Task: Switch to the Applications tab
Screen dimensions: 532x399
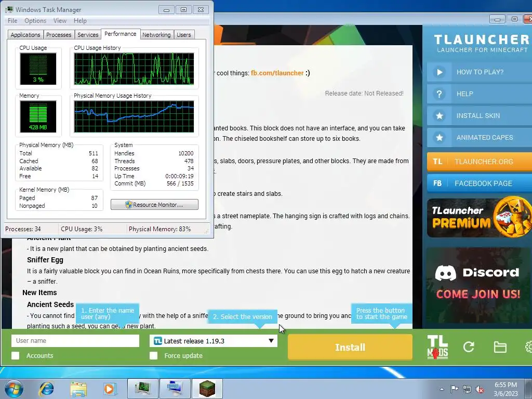Action: pos(25,35)
